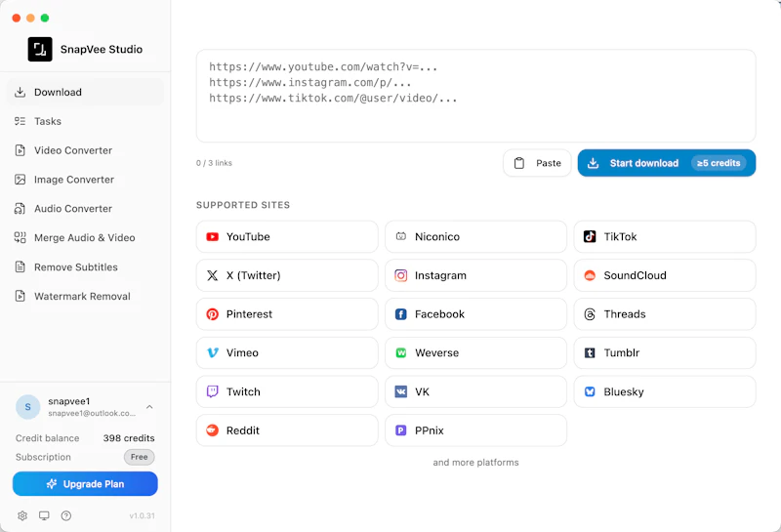Select the Vimeo site card
The height and width of the screenshot is (532, 781).
(287, 352)
